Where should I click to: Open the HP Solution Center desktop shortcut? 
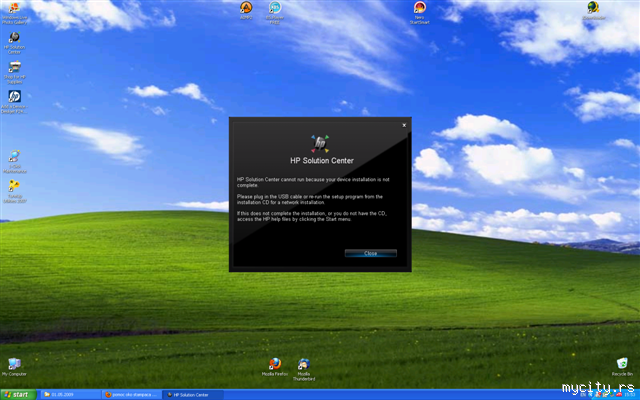(14, 42)
